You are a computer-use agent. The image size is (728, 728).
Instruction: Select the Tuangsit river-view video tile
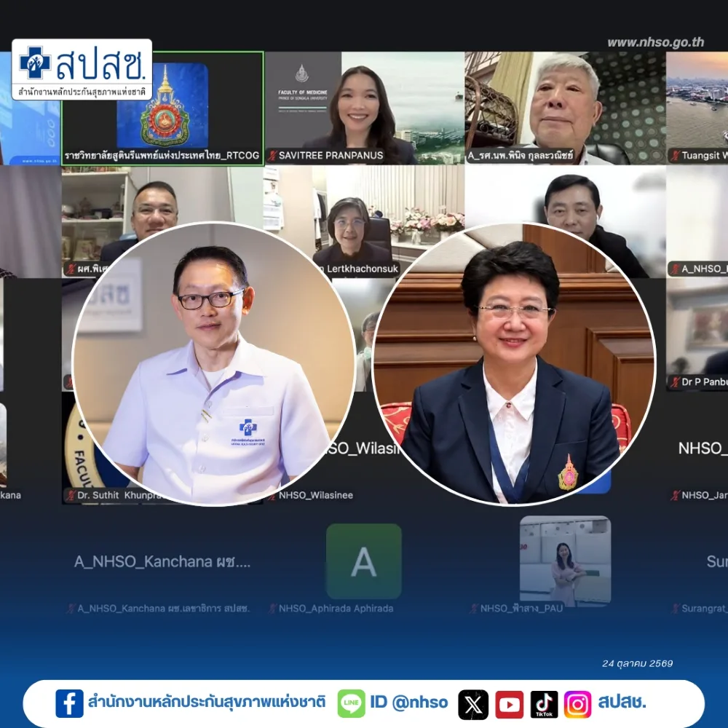click(697, 108)
